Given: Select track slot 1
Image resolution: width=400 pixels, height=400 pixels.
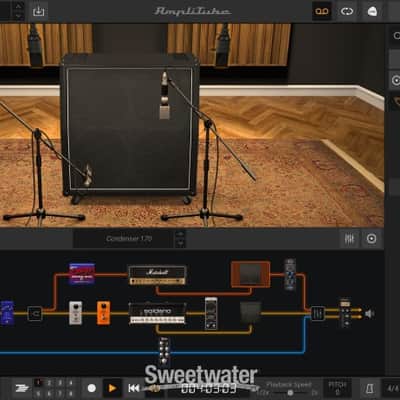Looking at the screenshot, I should click(x=38, y=383).
